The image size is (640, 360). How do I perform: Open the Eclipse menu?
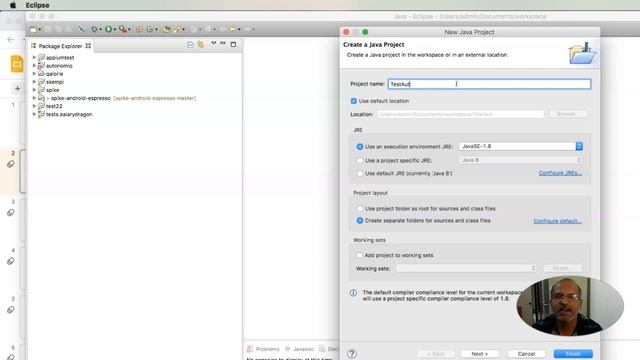point(38,5)
